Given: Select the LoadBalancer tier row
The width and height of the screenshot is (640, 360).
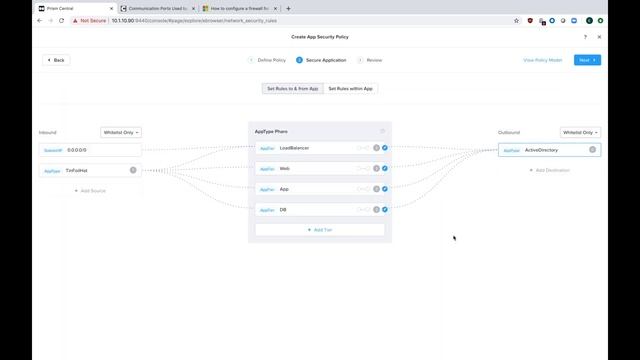Looking at the screenshot, I should [x=320, y=148].
